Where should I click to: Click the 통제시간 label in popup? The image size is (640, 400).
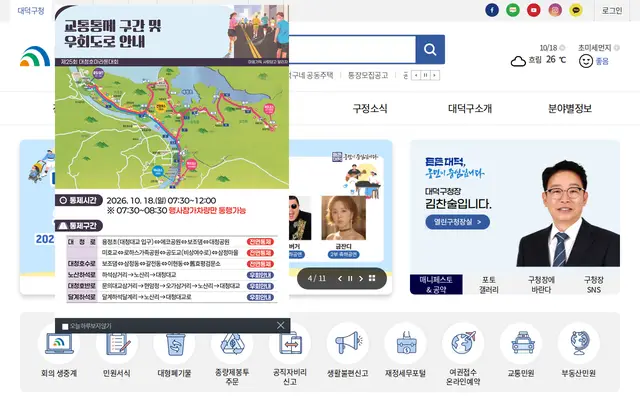(79, 200)
